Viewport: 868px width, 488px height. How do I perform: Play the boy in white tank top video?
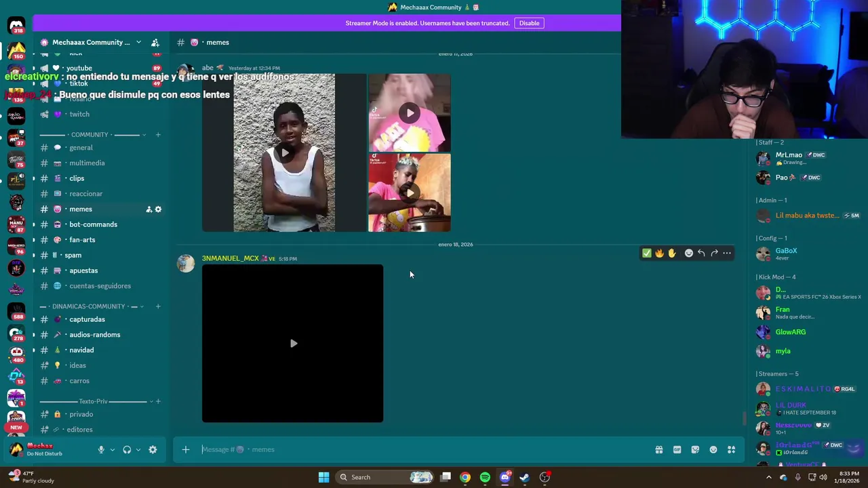[284, 153]
